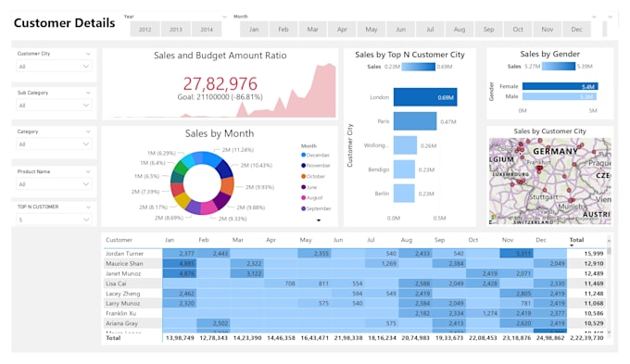Collapse Customer City slicer header chevron
The width and height of the screenshot is (630, 364).
pos(88,54)
